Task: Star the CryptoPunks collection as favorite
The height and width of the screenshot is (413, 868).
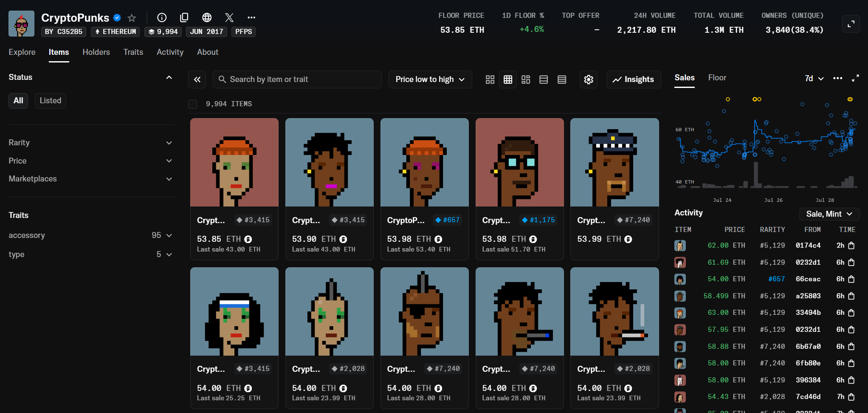Action: pyautogui.click(x=132, y=18)
